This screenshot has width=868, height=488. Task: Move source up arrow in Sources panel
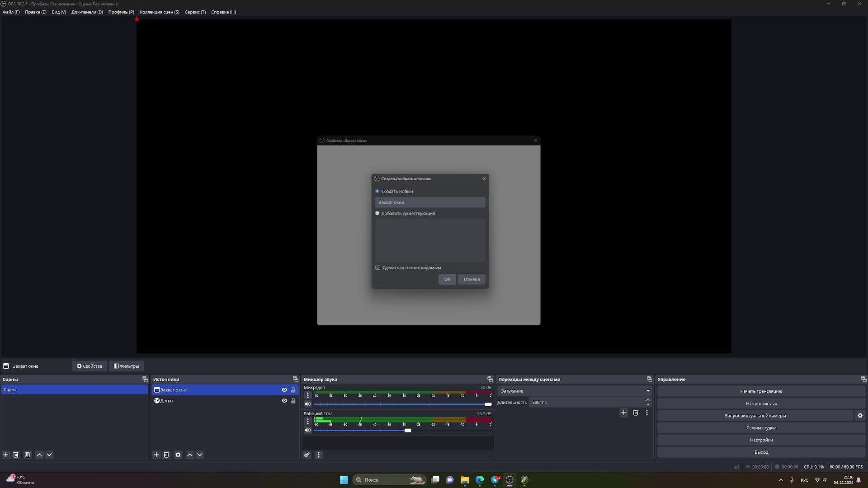point(190,455)
